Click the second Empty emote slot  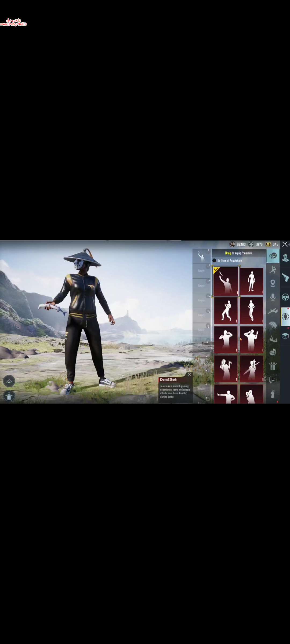(202, 286)
